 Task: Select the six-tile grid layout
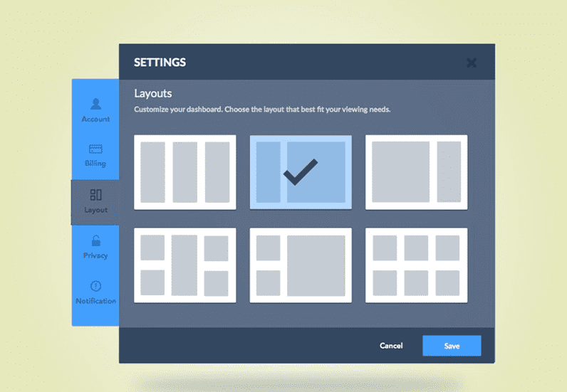pos(416,265)
